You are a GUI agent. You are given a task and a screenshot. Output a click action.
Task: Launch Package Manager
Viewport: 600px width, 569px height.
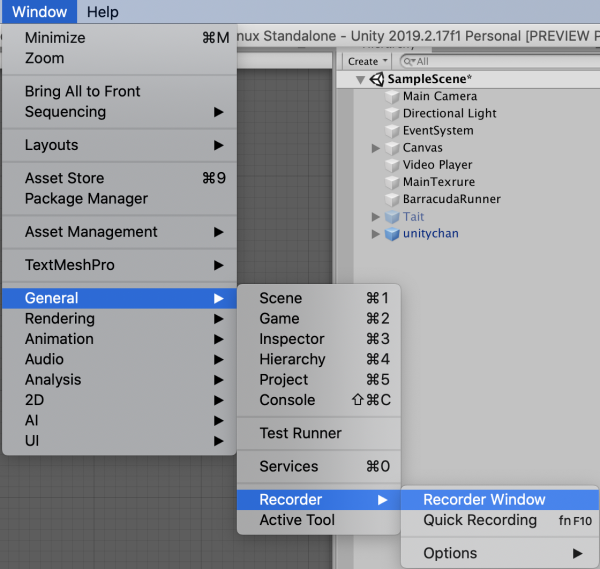pos(119,199)
